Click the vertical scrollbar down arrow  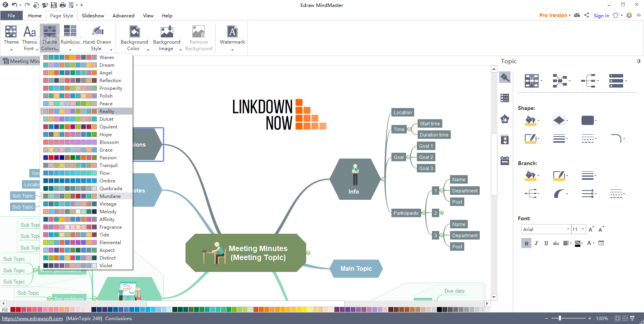[x=494, y=297]
